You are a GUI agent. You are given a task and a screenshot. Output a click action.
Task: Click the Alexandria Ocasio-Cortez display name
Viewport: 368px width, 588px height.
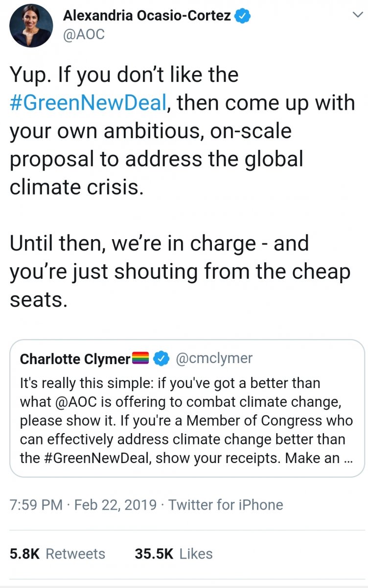click(x=147, y=16)
